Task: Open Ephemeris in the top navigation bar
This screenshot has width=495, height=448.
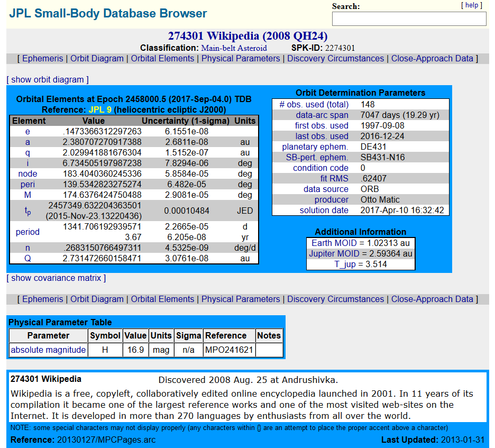Action: point(43,58)
